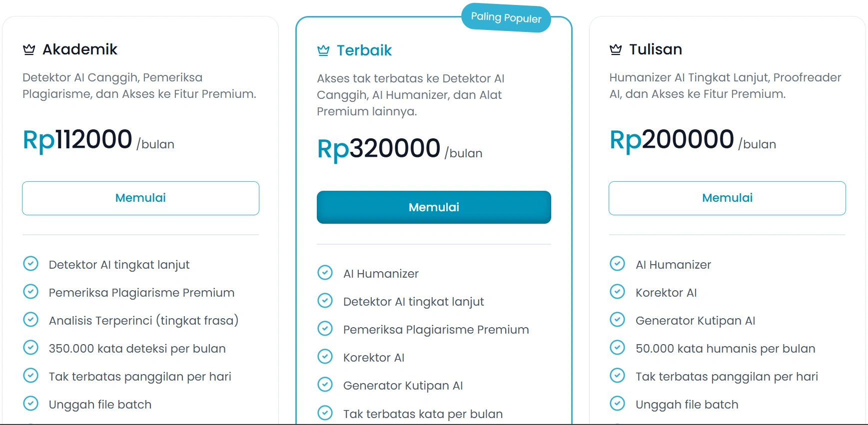Click the Rp320000 price text

coord(379,149)
